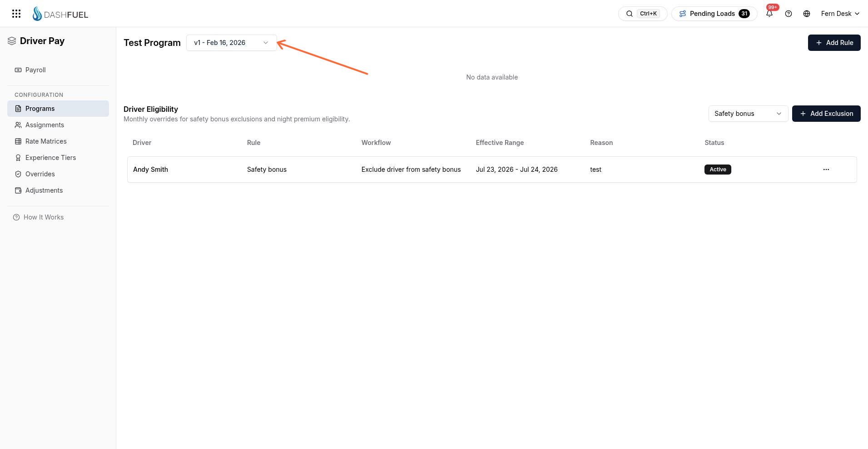868x449 pixels.
Task: Click the CONFIGURATION section label
Action: (39, 95)
